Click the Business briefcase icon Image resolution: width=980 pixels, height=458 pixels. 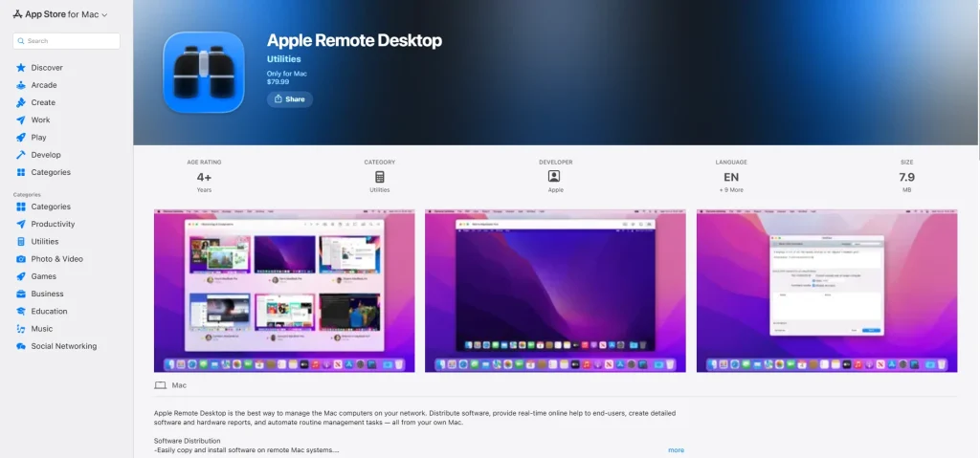(21, 294)
